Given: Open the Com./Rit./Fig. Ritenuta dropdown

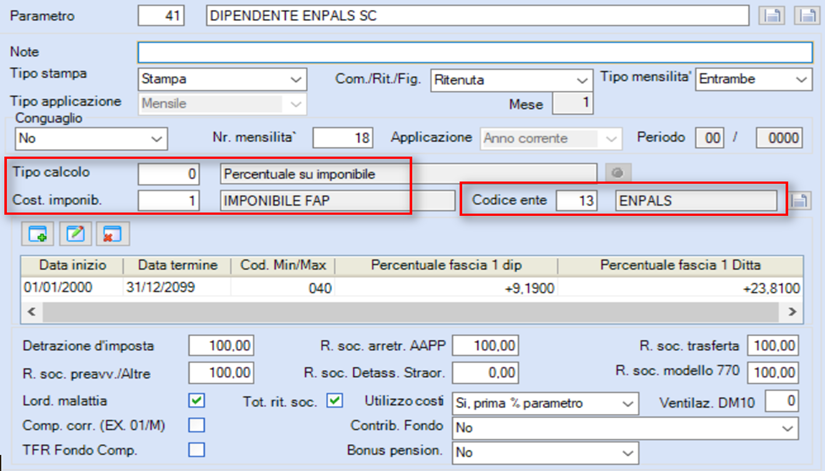Looking at the screenshot, I should click(x=511, y=80).
